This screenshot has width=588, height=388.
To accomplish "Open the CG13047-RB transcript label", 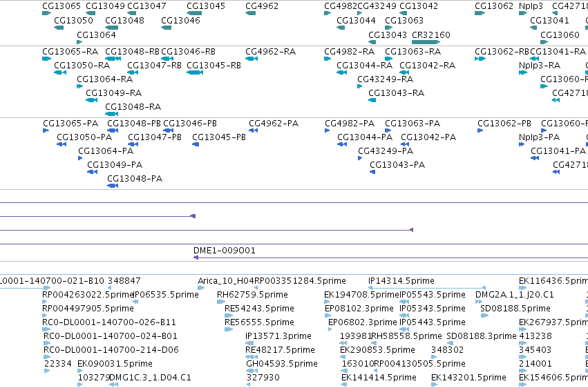I will (155, 65).
